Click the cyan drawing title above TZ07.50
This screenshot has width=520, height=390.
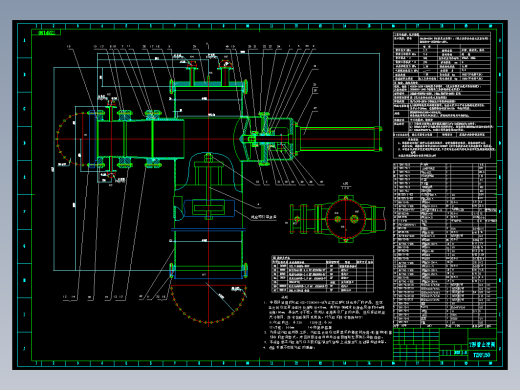pos(482,345)
